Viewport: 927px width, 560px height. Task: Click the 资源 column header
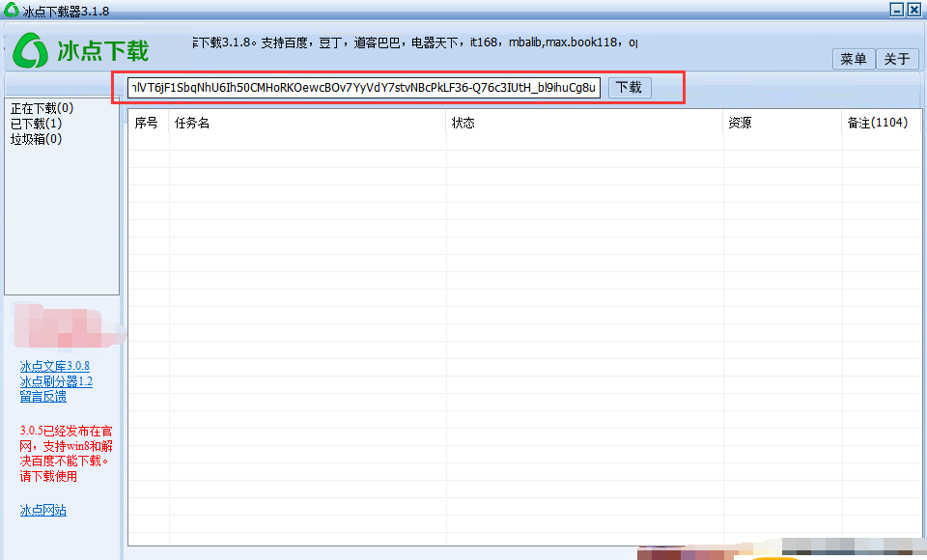click(782, 123)
